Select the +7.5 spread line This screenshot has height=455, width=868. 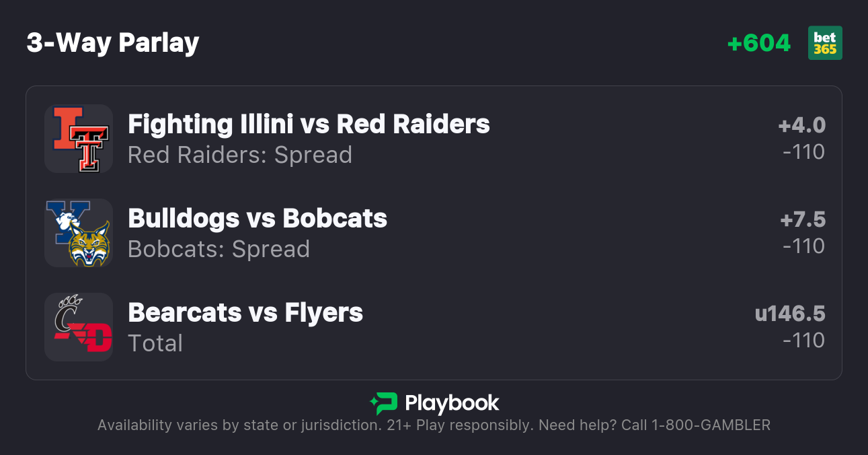[802, 219]
